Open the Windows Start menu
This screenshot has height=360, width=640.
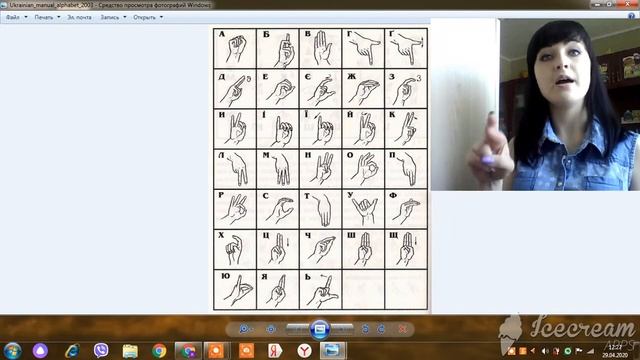tap(13, 351)
